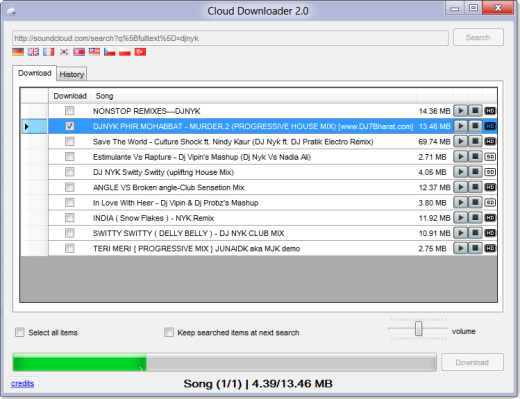Click SD badge on Switty Switty House Mix row
The width and height of the screenshot is (520, 399).
point(490,172)
